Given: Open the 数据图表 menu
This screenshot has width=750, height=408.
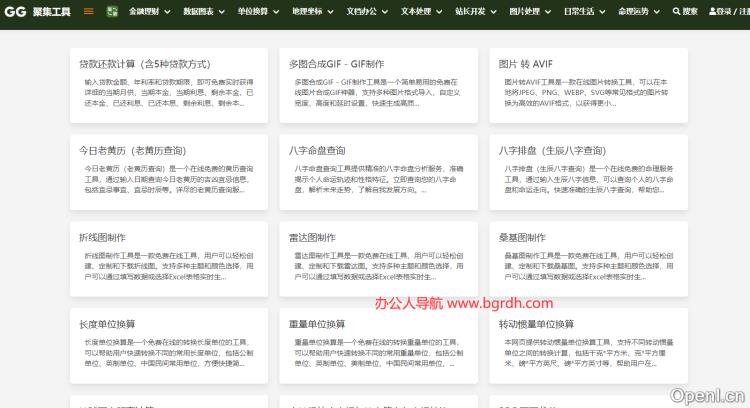Looking at the screenshot, I should [x=198, y=11].
